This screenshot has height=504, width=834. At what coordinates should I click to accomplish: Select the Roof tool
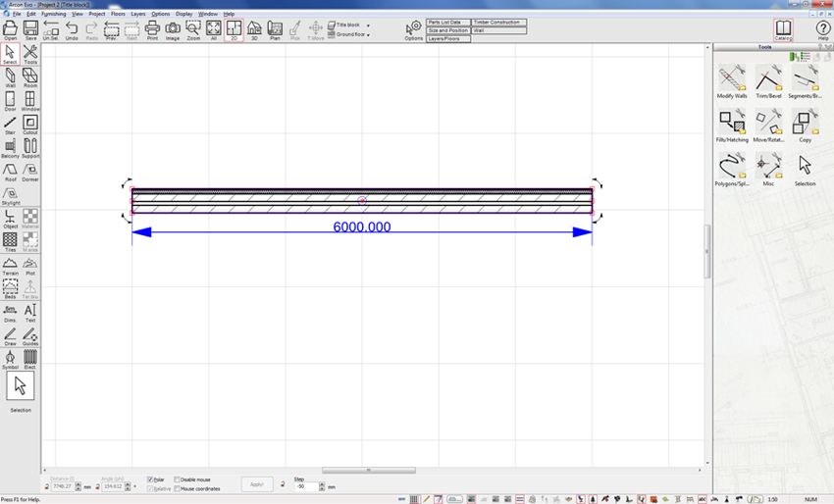click(x=10, y=172)
